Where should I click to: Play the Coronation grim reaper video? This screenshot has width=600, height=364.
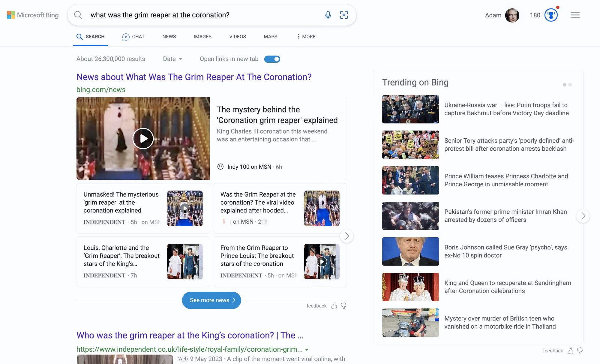coord(143,139)
